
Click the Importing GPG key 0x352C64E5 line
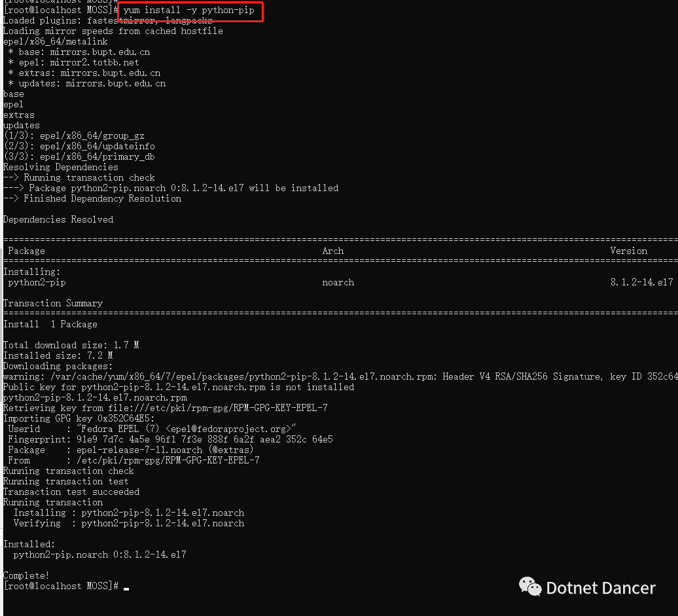coord(79,419)
